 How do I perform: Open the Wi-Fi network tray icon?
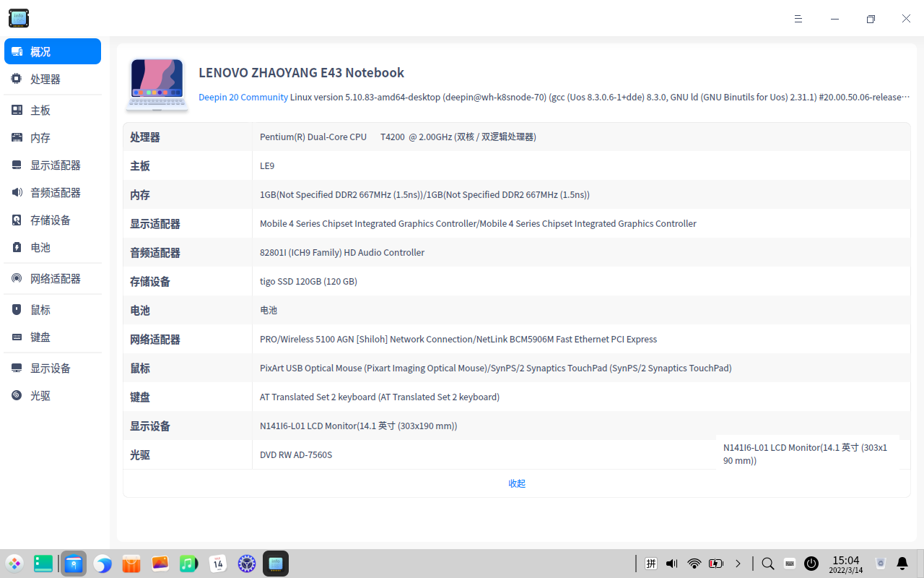(x=694, y=564)
